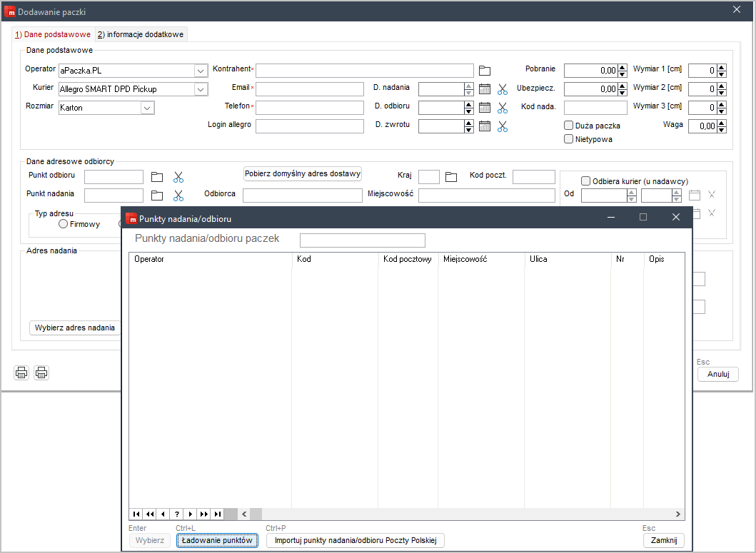The width and height of the screenshot is (756, 553).
Task: Click the Ładowanie punktów button
Action: click(x=217, y=540)
